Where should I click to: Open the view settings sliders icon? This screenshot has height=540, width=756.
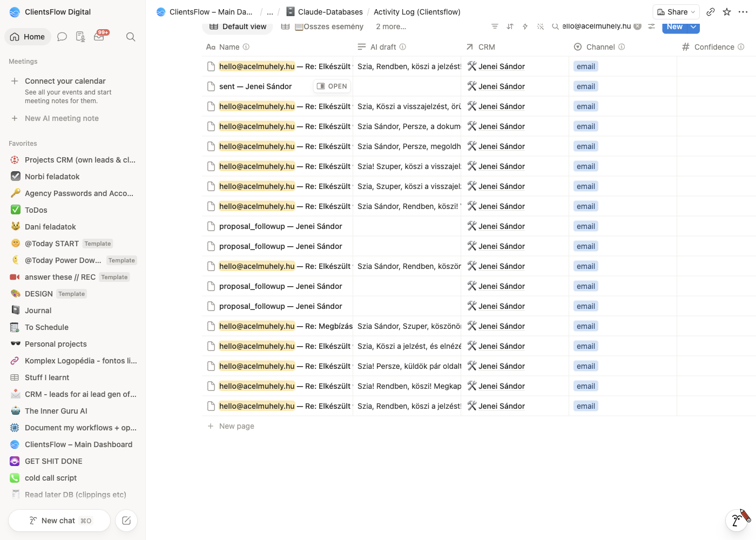(x=652, y=26)
